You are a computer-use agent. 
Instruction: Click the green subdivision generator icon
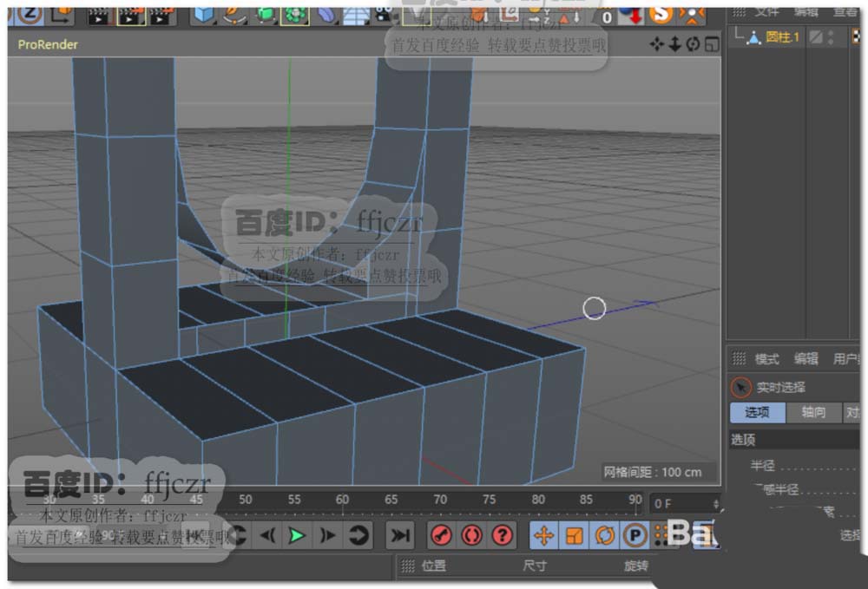click(265, 15)
